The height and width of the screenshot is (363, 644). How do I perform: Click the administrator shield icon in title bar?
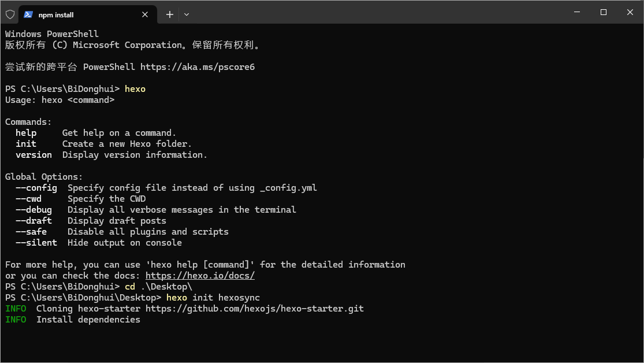pyautogui.click(x=10, y=14)
